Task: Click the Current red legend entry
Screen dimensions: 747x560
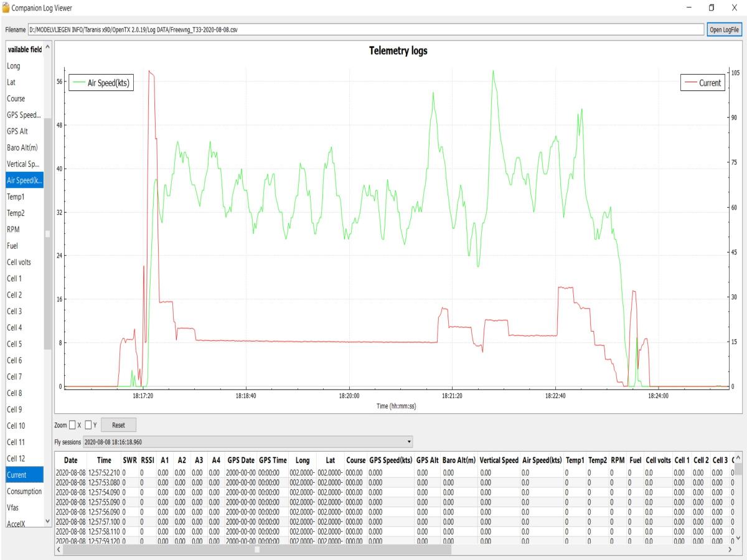Action: pyautogui.click(x=703, y=82)
